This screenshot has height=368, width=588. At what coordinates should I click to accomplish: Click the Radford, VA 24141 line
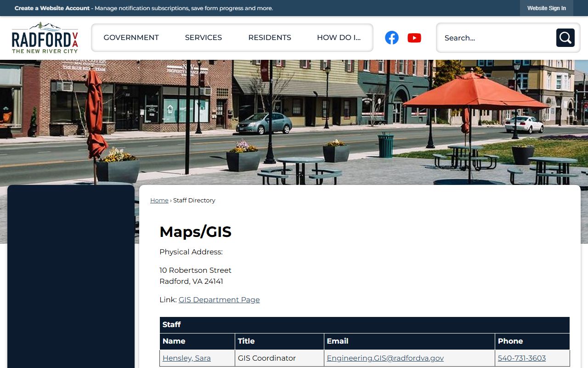point(191,282)
